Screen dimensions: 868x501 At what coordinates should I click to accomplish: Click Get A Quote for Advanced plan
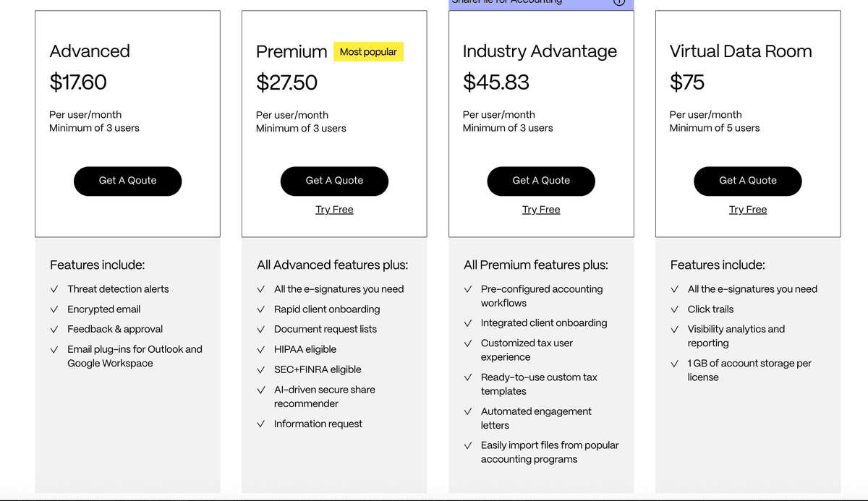(127, 181)
